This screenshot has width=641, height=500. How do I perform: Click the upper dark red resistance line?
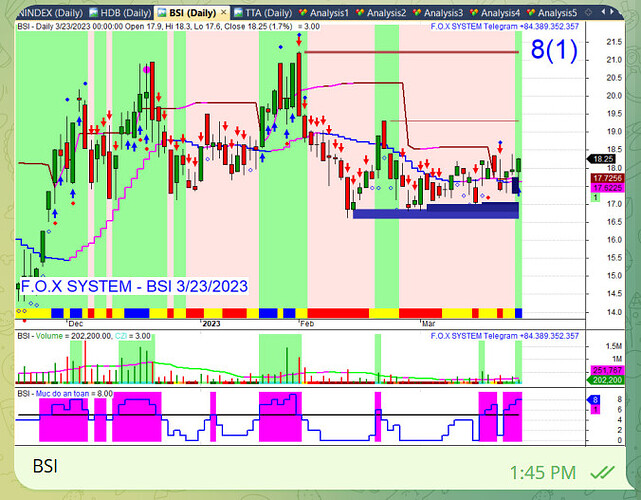tap(412, 52)
